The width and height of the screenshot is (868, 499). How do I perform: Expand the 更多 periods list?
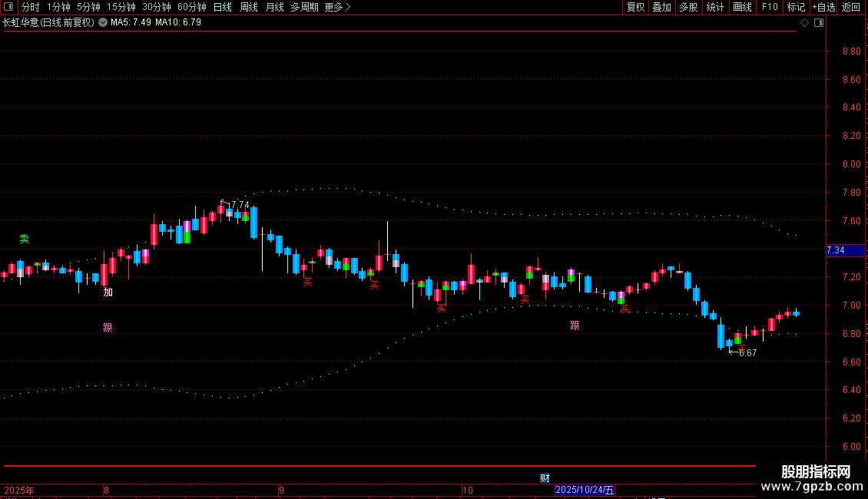pyautogui.click(x=338, y=7)
